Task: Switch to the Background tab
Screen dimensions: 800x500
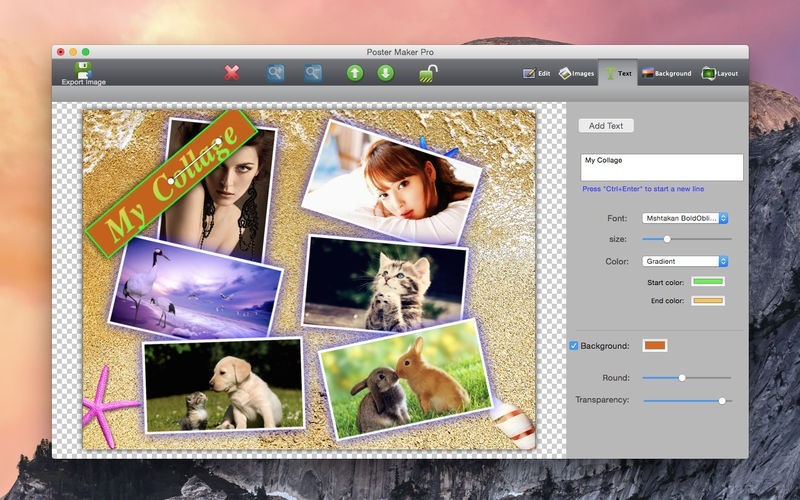Action: 666,73
